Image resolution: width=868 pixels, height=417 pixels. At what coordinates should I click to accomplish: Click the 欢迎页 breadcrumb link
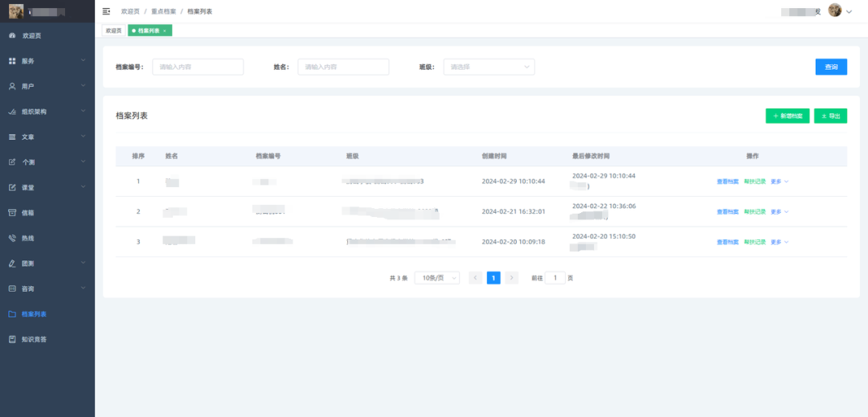pos(130,11)
